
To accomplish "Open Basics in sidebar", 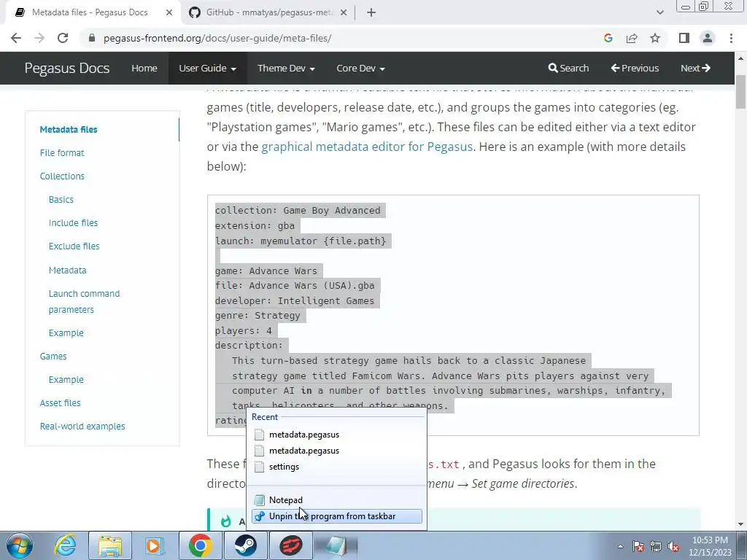I will 61,200.
